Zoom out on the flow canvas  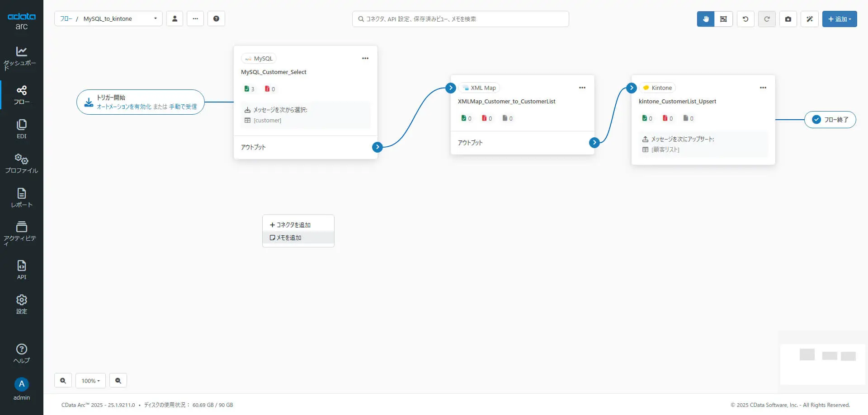tap(118, 381)
